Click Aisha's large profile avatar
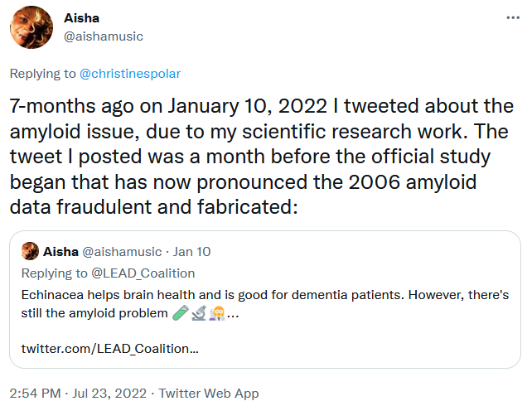Image resolution: width=532 pixels, height=406 pixels. click(x=31, y=27)
